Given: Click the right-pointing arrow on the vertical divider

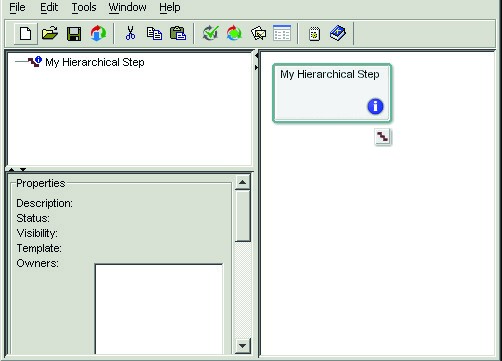Looking at the screenshot, I should click(x=256, y=67).
